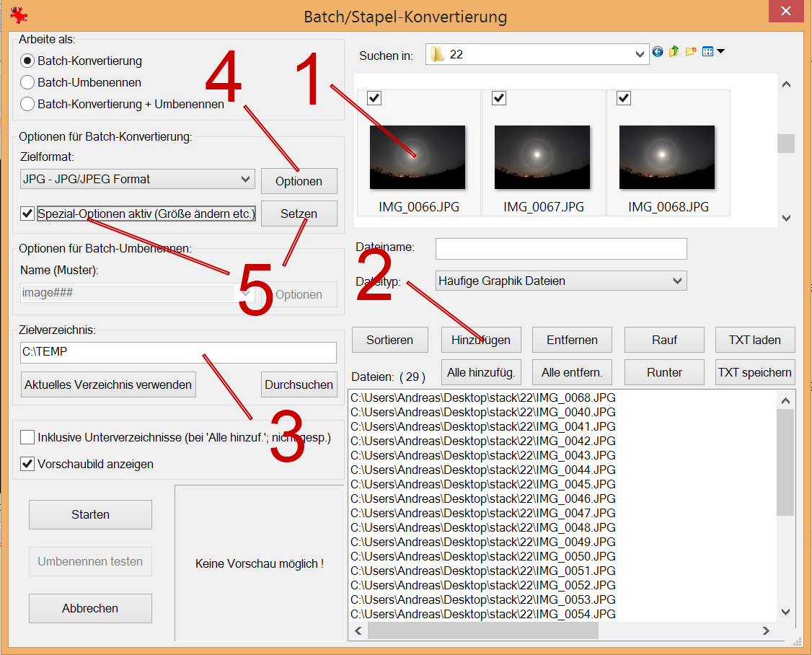Uncheck the checkbox above IMG_0067.JPG
The width and height of the screenshot is (812, 655).
click(x=499, y=98)
